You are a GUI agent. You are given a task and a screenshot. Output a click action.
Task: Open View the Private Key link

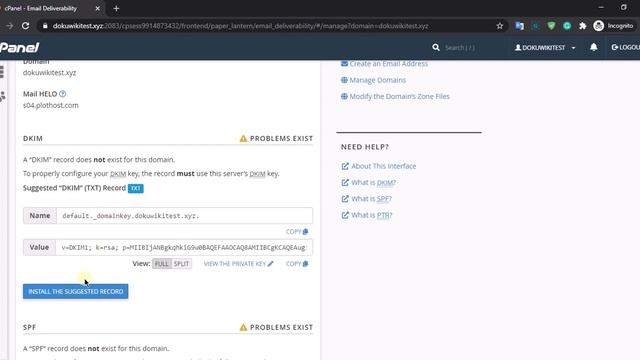point(238,264)
